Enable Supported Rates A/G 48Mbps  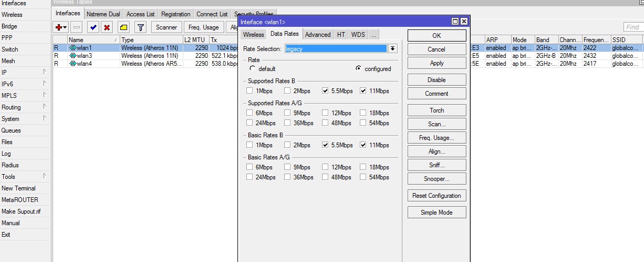(x=325, y=123)
